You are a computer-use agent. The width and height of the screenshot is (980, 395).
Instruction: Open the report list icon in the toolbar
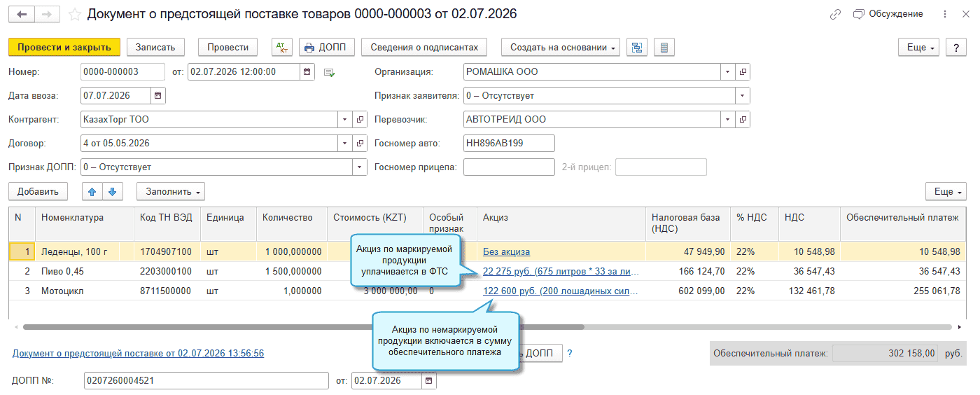click(x=664, y=47)
